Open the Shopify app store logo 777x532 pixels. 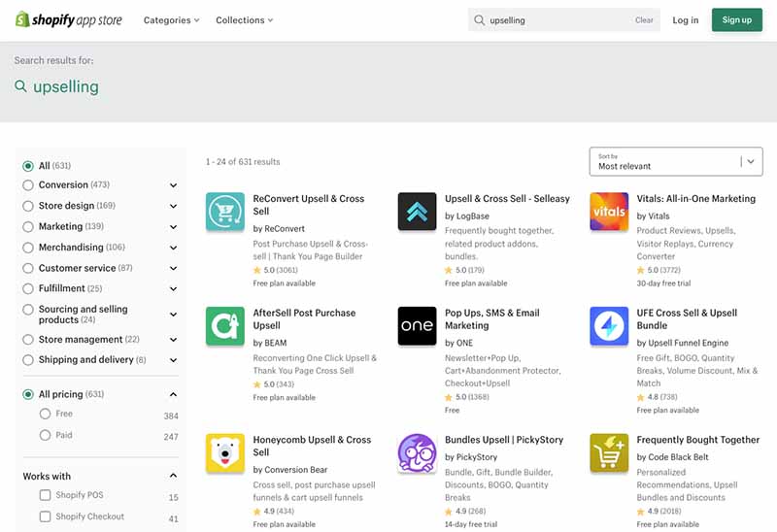pos(69,19)
